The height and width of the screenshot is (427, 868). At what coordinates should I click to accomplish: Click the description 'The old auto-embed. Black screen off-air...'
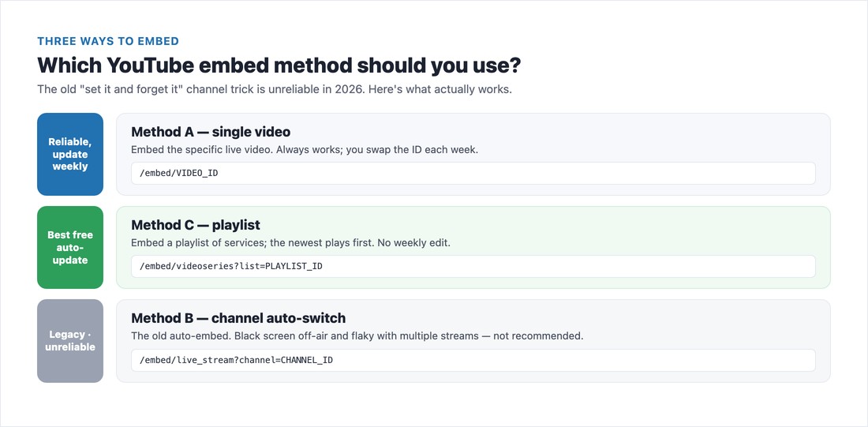pyautogui.click(x=357, y=335)
